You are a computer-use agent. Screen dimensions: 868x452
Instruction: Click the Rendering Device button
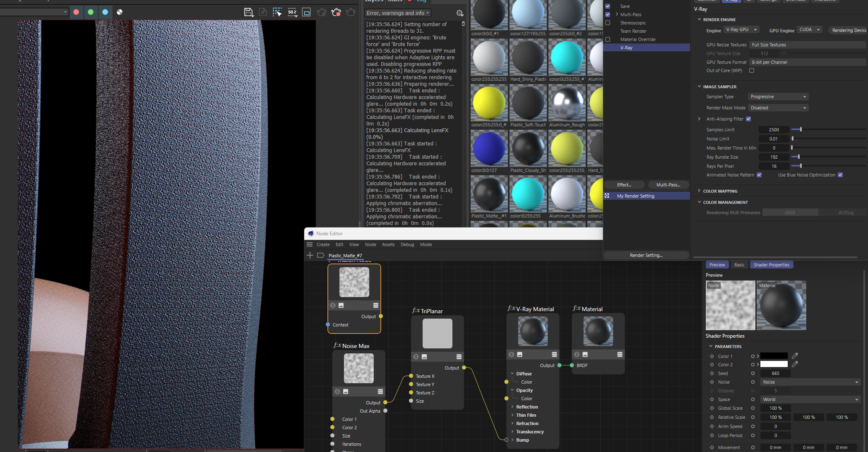pos(848,30)
